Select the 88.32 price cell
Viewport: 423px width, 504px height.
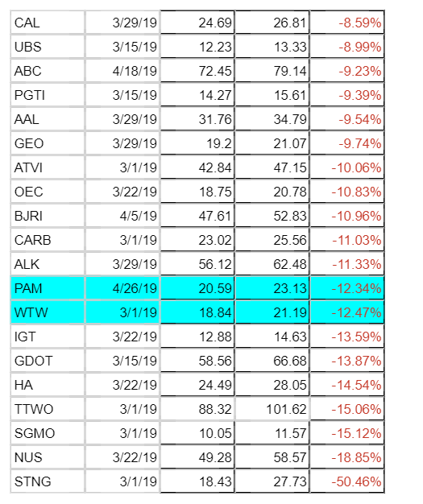click(197, 409)
